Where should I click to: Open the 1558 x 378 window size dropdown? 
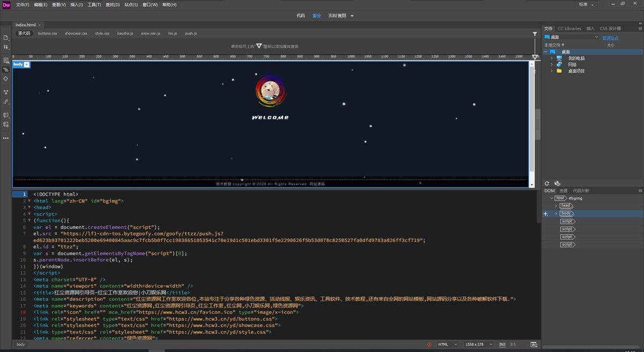(479, 344)
